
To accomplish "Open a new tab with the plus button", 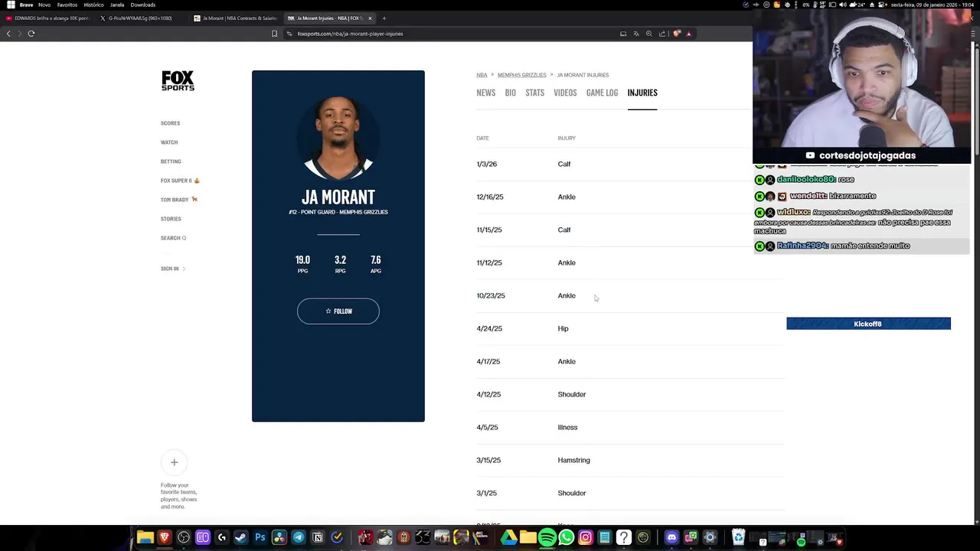I will click(384, 18).
